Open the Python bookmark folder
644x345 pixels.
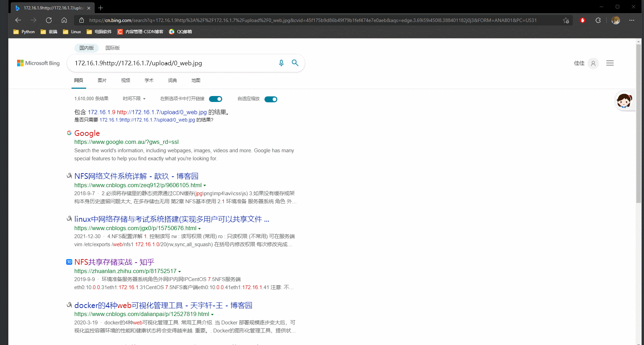[24, 32]
